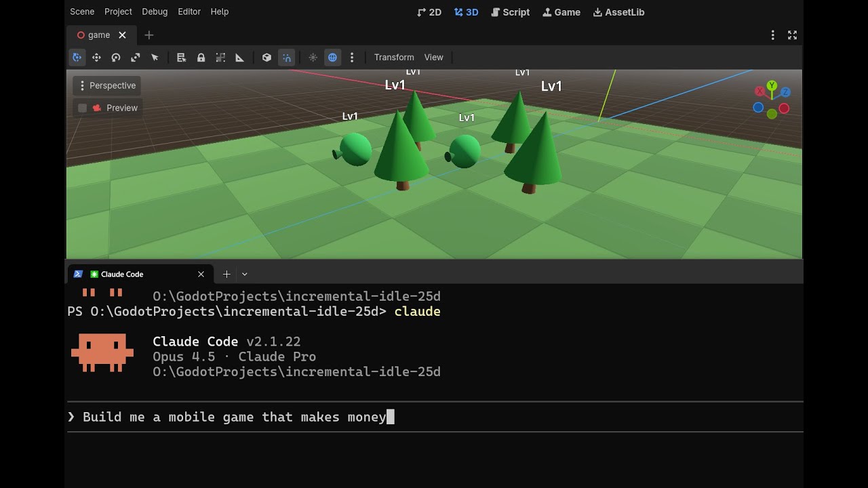
Task: Group selected node's children
Action: [x=220, y=58]
